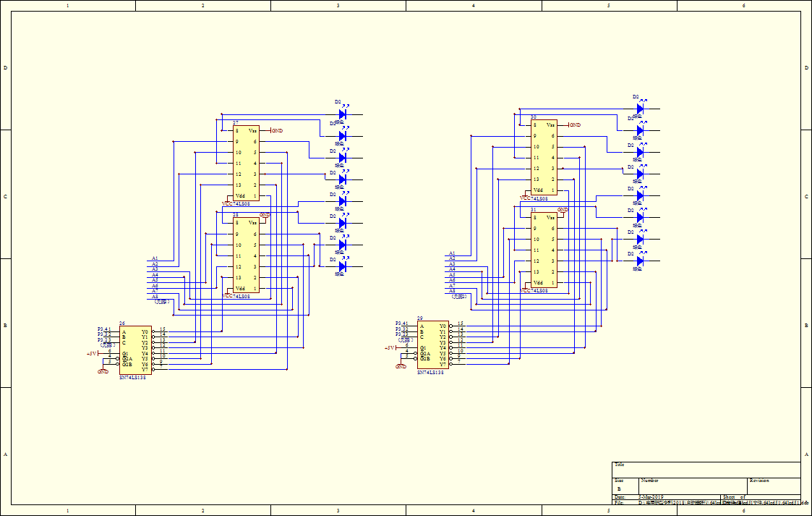
Task: Select the 74LS08 chip labeled 28
Action: pyautogui.click(x=246, y=255)
